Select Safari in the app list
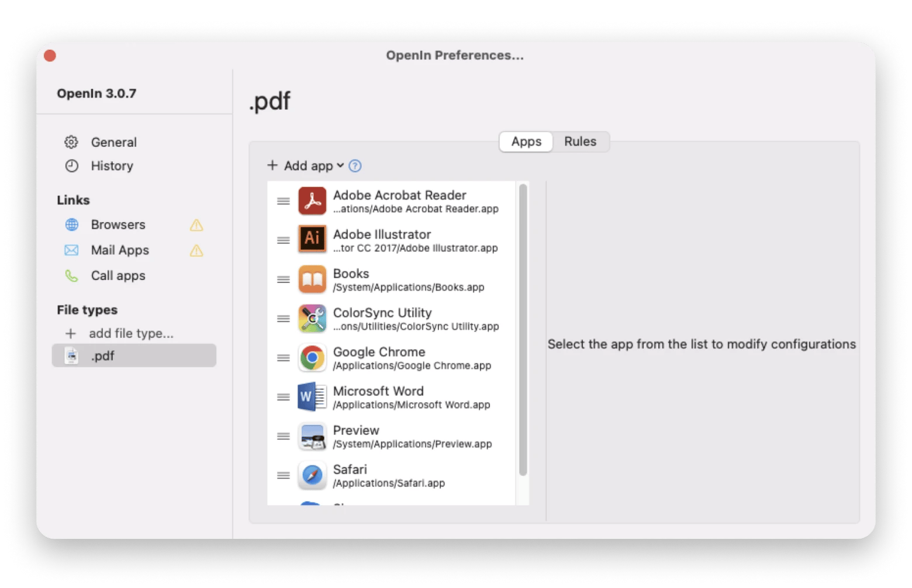The width and height of the screenshot is (912, 588). click(350, 469)
